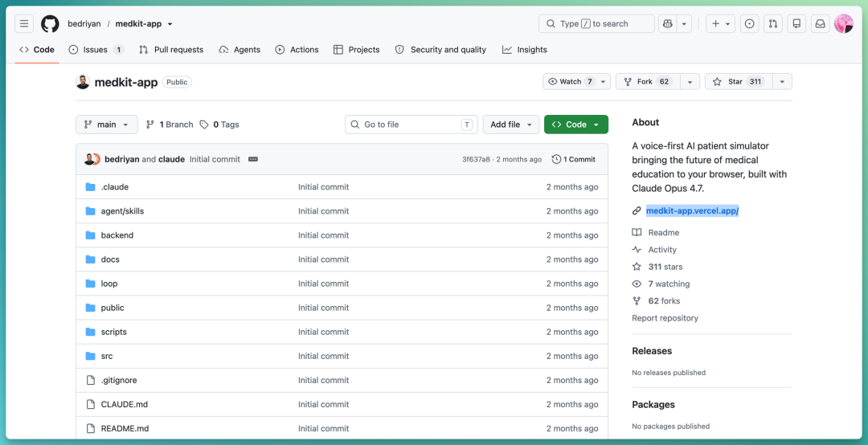Switch to the Projects tab
The image size is (868, 445).
click(x=357, y=49)
